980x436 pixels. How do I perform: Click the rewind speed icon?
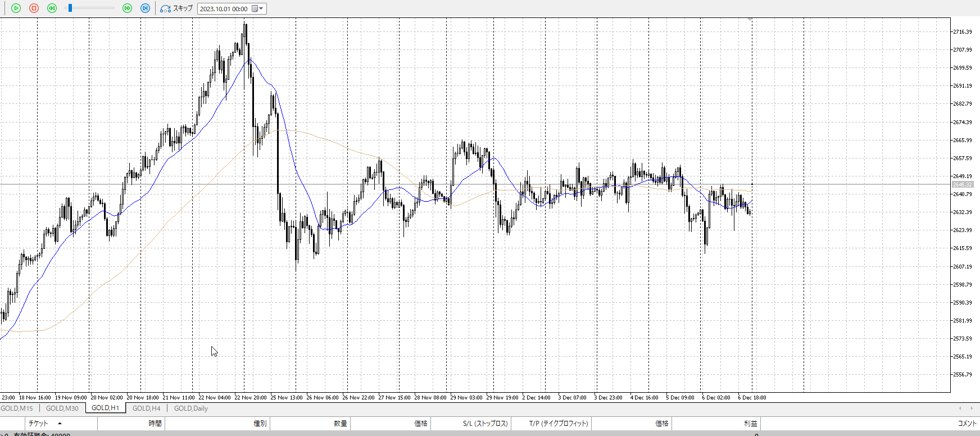(52, 8)
